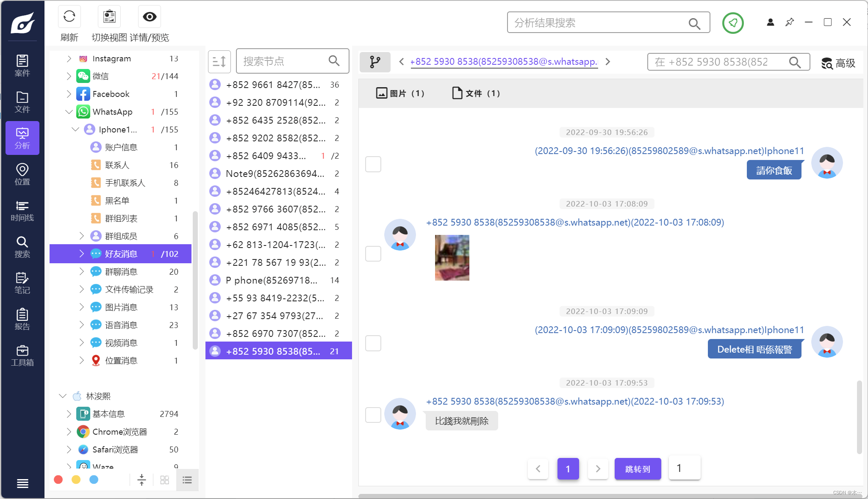The width and height of the screenshot is (868, 499).
Task: Check the box beside Delete相 唔係報警 message
Action: click(373, 343)
